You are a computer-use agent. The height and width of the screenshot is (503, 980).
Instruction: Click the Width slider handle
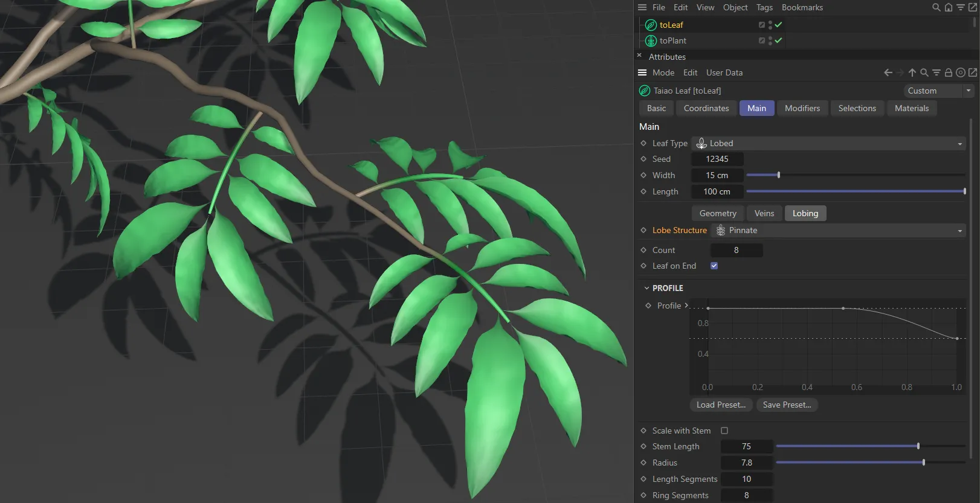pos(779,175)
